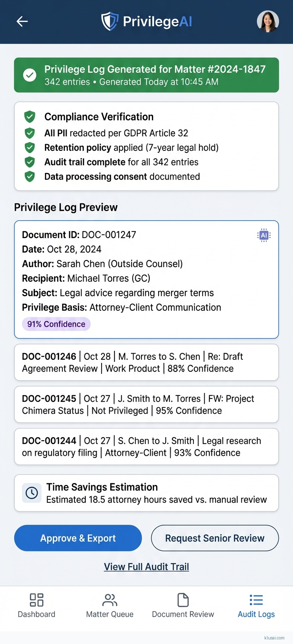Tap the back arrow icon
The height and width of the screenshot is (644, 293).
pyautogui.click(x=22, y=22)
